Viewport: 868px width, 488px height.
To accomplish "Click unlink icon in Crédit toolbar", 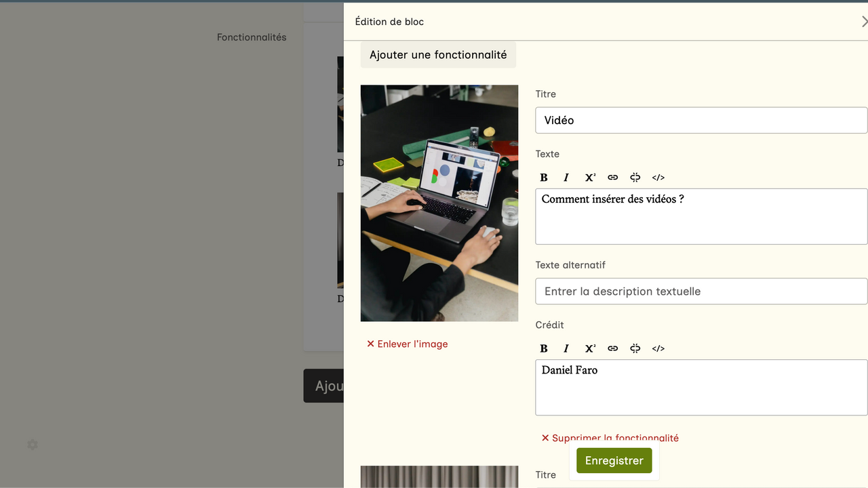I will 635,348.
